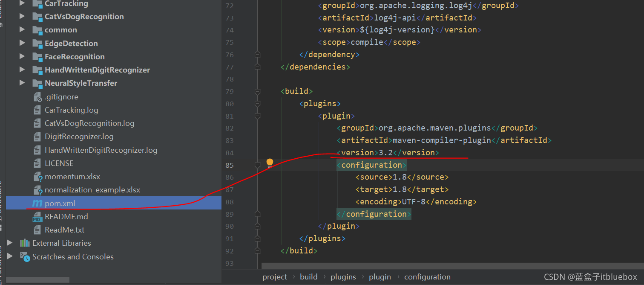Select the CarTracking folder

tap(66, 3)
